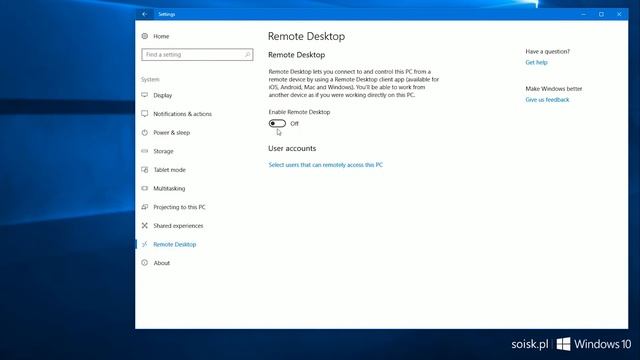Minimize the Settings window
The height and width of the screenshot is (360, 640).
pyautogui.click(x=583, y=14)
